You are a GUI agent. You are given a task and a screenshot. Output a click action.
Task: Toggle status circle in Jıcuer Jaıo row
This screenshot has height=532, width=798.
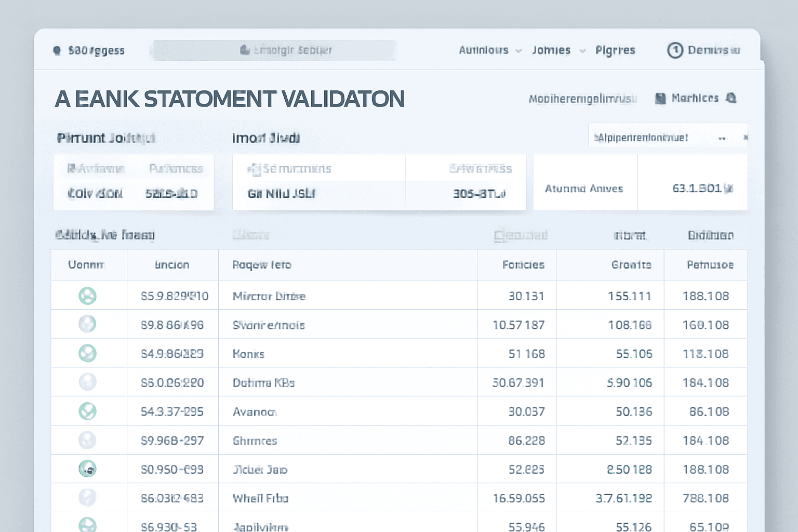[87, 469]
